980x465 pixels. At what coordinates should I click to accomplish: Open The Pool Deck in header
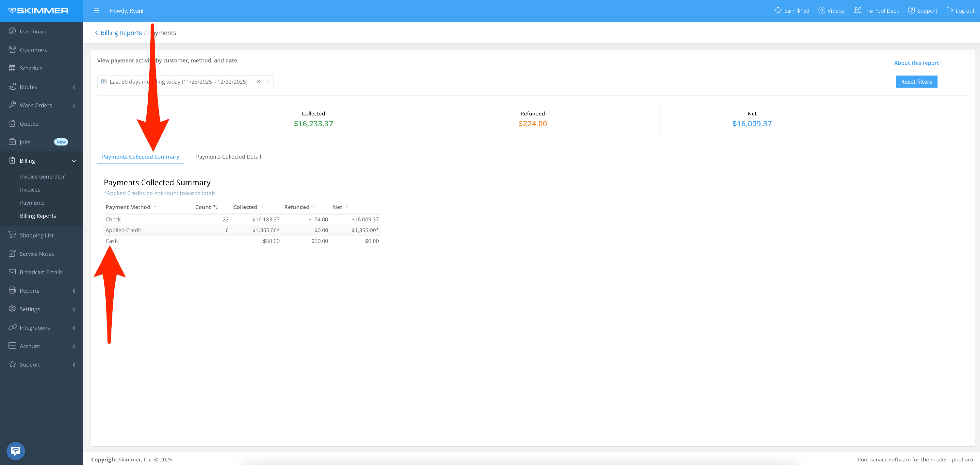[876, 11]
